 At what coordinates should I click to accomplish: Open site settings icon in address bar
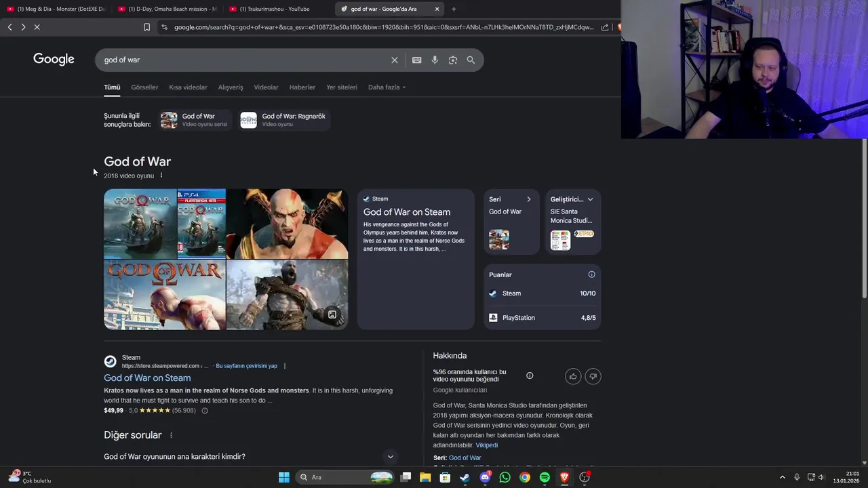coord(164,27)
